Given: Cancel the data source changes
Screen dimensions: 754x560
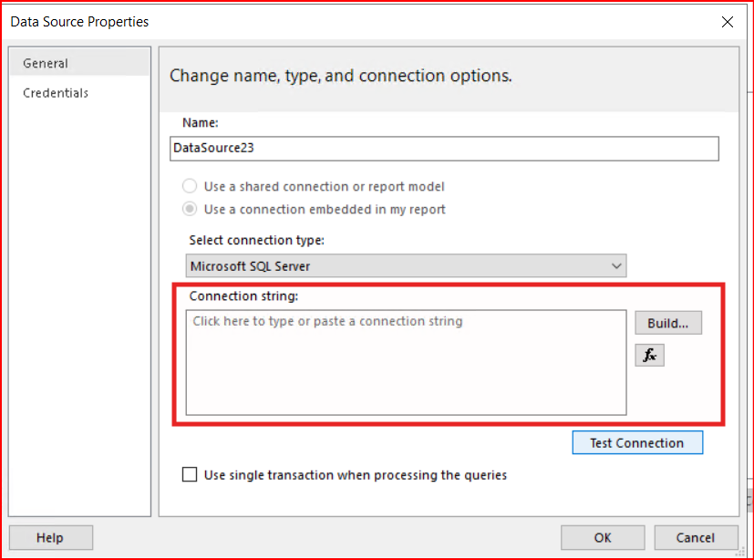Looking at the screenshot, I should coord(696,537).
